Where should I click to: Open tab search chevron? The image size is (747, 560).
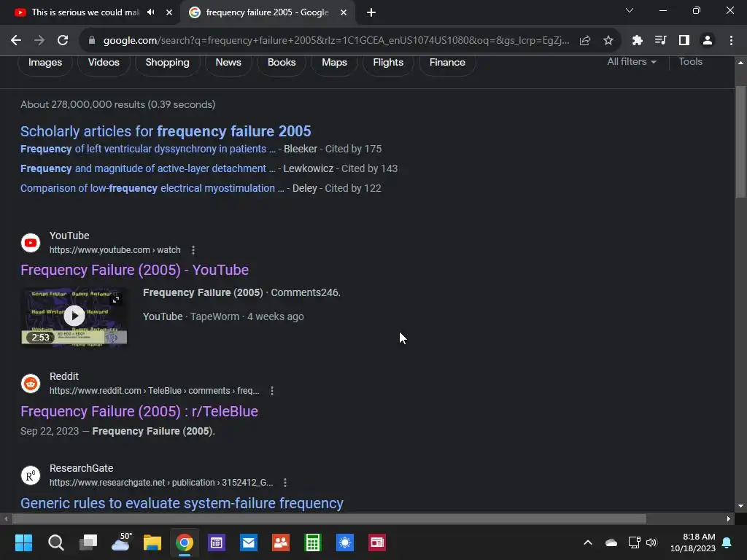pos(630,10)
